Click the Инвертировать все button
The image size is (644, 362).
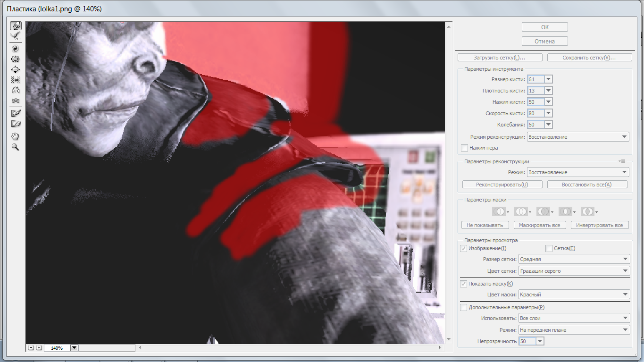click(600, 225)
